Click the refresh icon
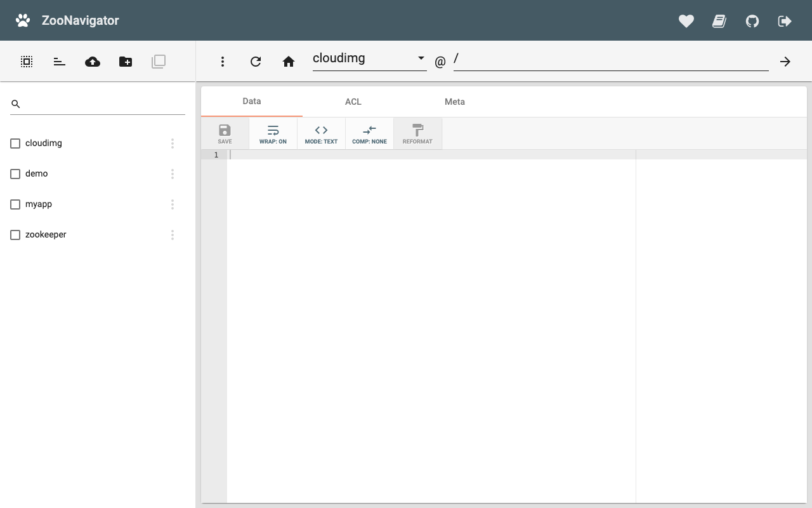812x508 pixels. tap(256, 62)
